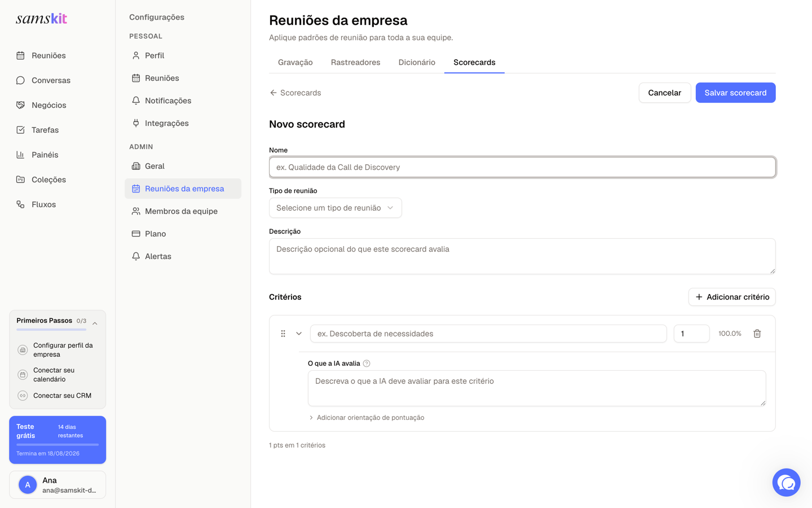This screenshot has width=812, height=508.
Task: Click the Conectar seu CRM step icon
Action: tap(23, 396)
